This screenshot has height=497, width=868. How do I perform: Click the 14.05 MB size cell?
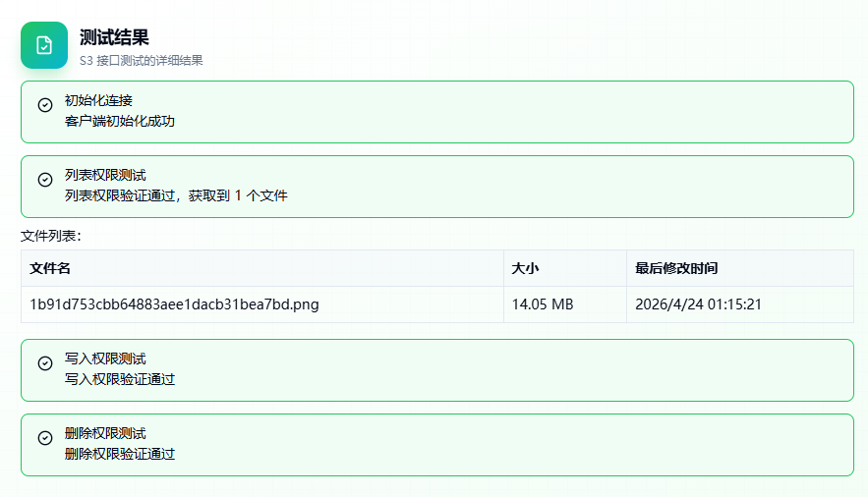(x=543, y=304)
